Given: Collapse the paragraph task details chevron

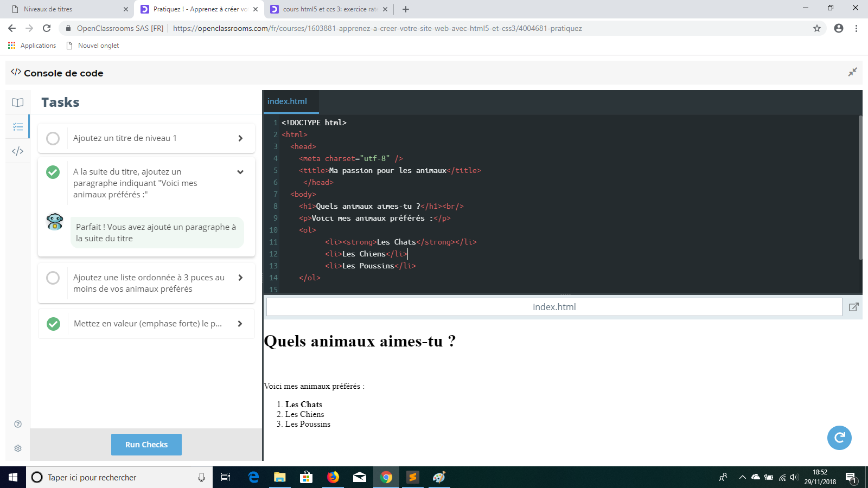Looking at the screenshot, I should tap(240, 172).
